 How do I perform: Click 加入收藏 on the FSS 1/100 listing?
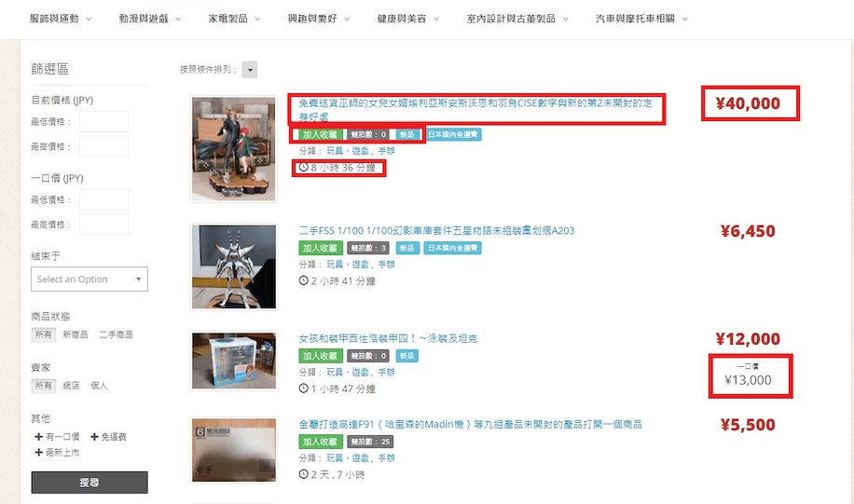click(321, 248)
